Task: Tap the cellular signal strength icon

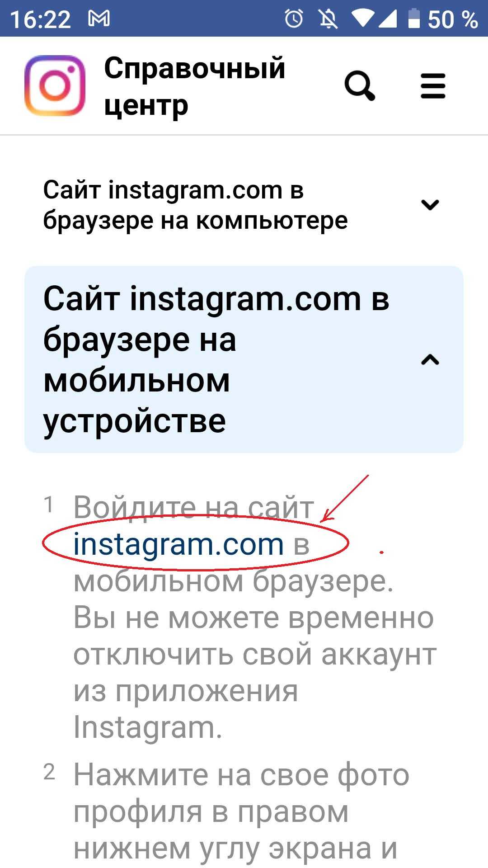Action: coord(387,19)
